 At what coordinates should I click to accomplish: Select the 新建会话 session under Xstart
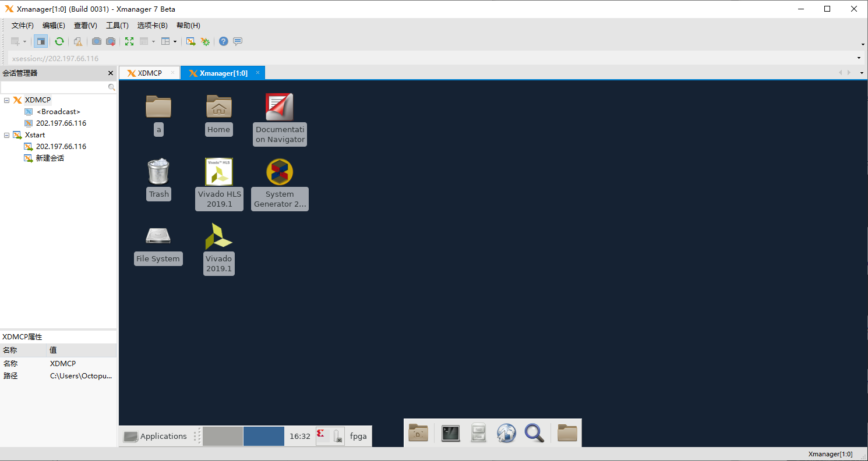click(x=50, y=158)
